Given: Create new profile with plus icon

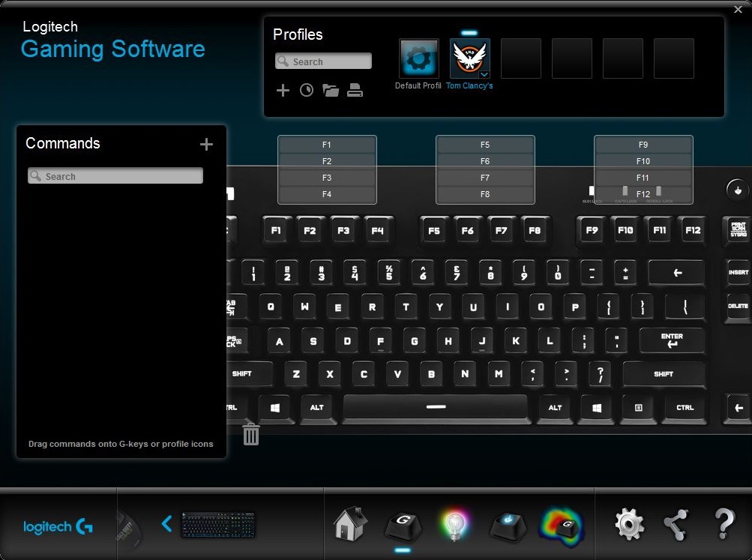Looking at the screenshot, I should click(x=283, y=90).
